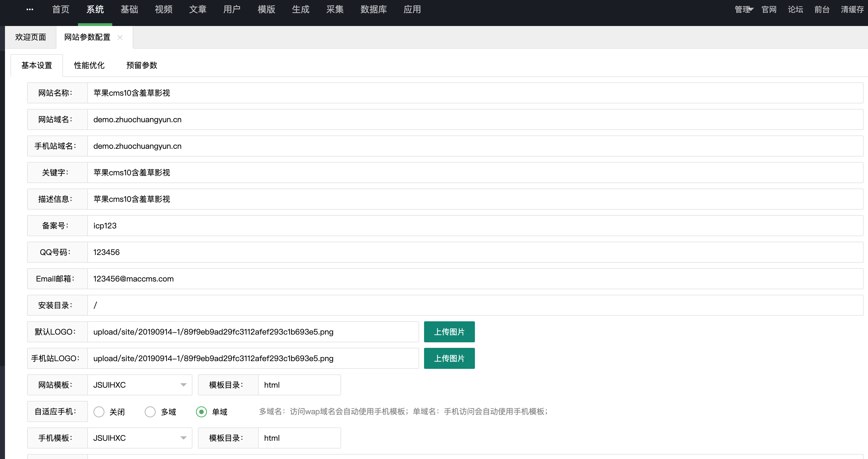The height and width of the screenshot is (459, 868).
Task: Click the Email邮箱 input field
Action: point(475,279)
